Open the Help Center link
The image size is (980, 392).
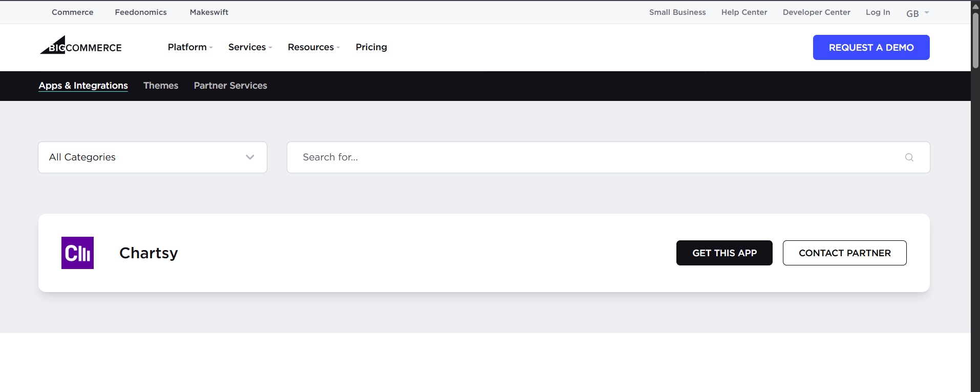(x=744, y=12)
